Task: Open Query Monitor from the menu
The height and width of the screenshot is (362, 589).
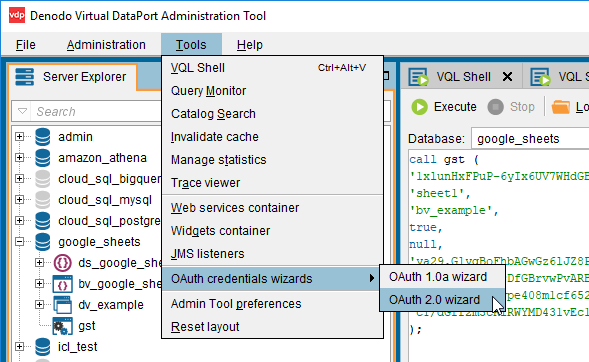Action: 272,91
